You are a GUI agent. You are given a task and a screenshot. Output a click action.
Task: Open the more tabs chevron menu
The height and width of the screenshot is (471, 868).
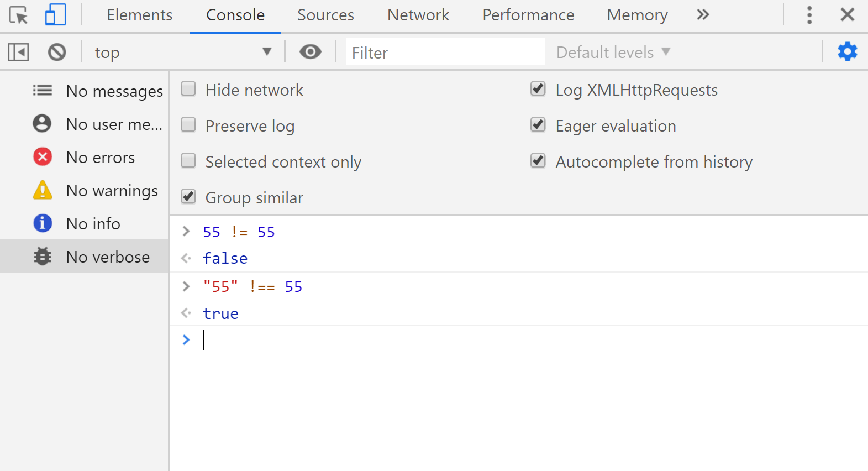click(703, 15)
